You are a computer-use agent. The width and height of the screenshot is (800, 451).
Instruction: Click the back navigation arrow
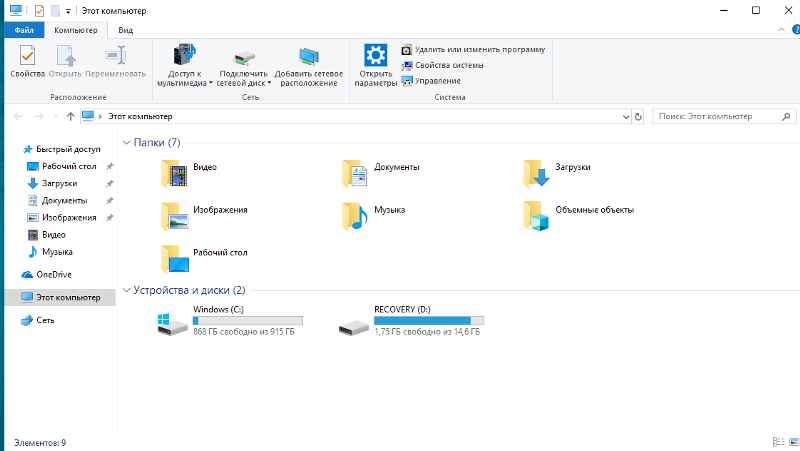[18, 116]
